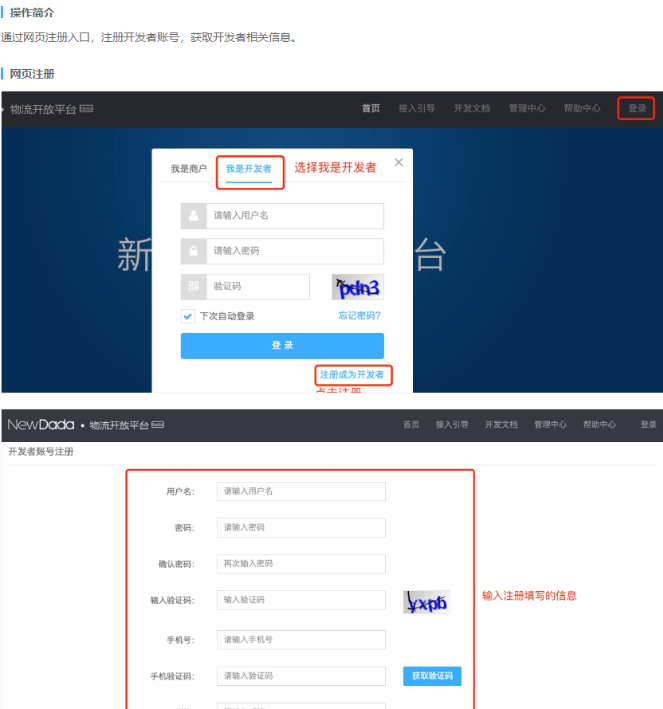
Task: Click 注册成为开发者 link
Action: [352, 375]
